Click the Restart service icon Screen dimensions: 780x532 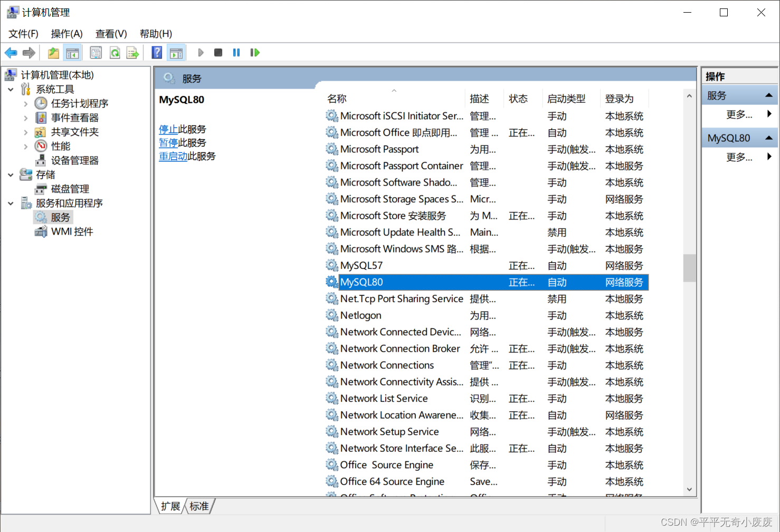coord(255,53)
